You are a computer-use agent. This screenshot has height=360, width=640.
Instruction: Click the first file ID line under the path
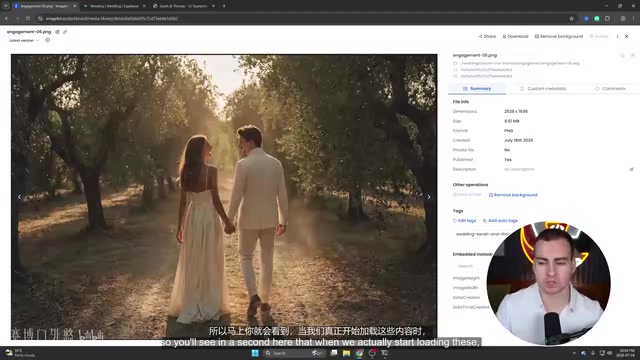pyautogui.click(x=486, y=70)
